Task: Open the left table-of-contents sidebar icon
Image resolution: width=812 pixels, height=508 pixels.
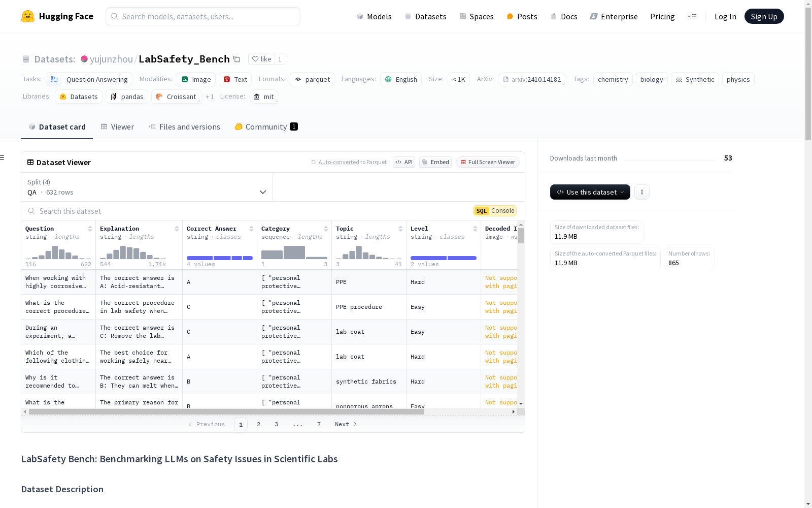Action: point(2,157)
